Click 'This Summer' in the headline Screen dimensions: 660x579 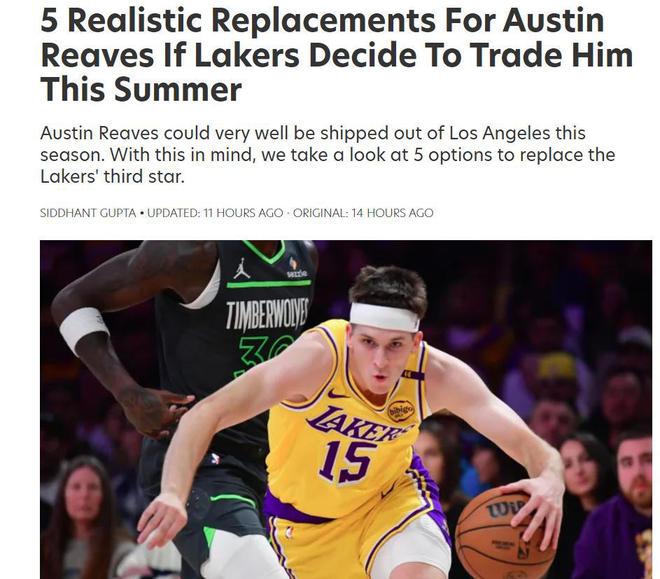tap(141, 89)
